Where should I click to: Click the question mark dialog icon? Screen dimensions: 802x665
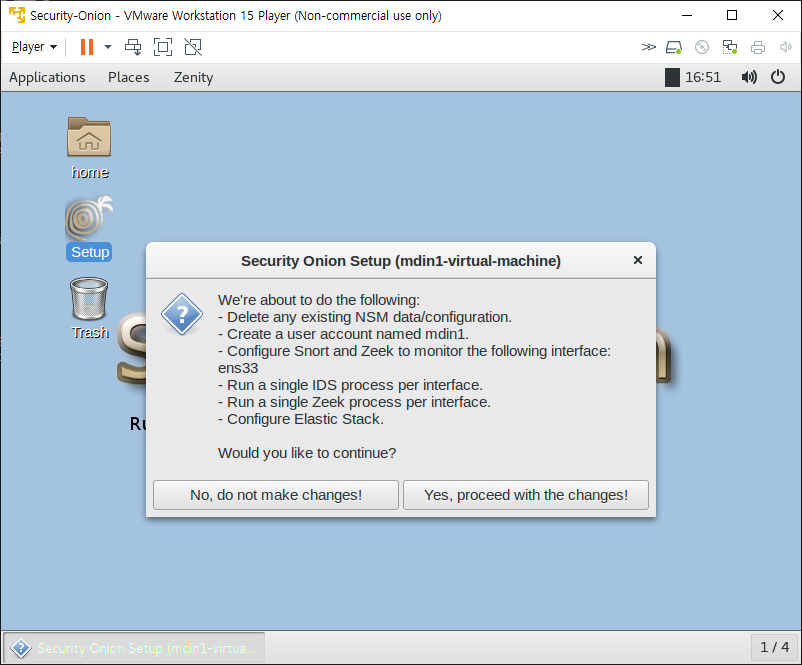pos(182,314)
